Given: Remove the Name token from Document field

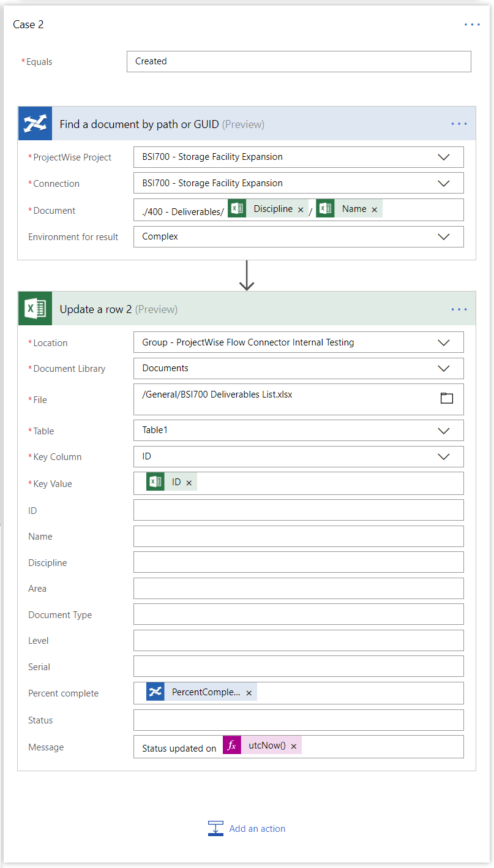Looking at the screenshot, I should pos(375,210).
